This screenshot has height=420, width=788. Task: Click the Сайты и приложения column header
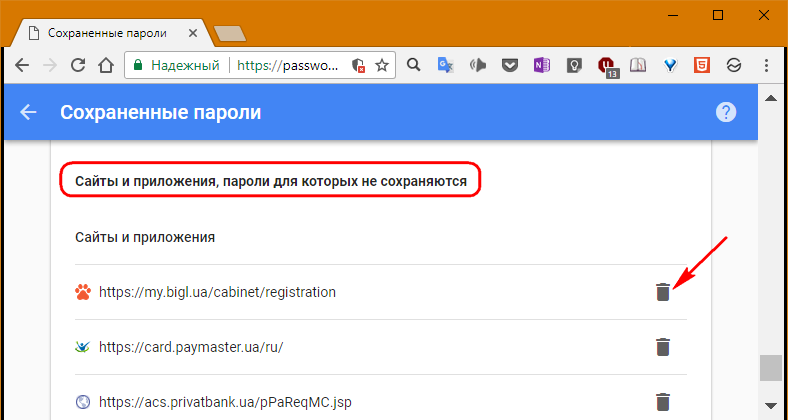click(145, 237)
